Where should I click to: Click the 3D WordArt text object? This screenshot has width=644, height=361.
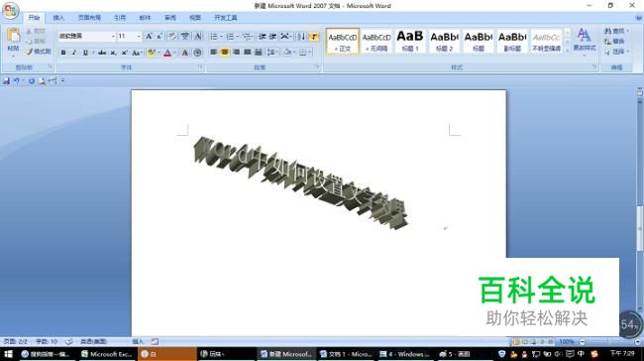301,182
